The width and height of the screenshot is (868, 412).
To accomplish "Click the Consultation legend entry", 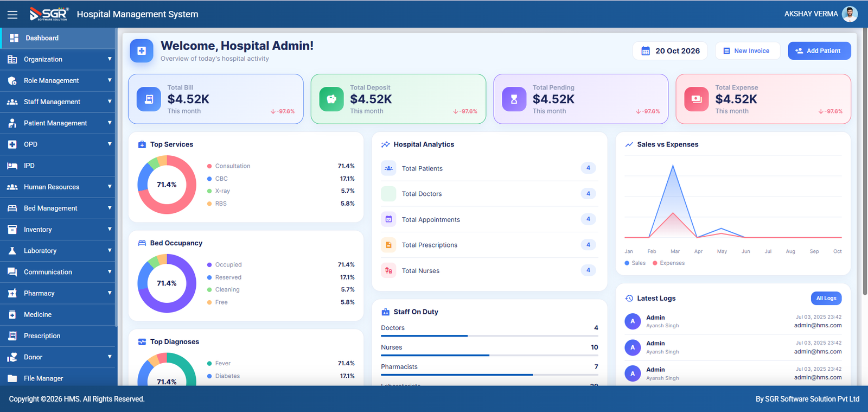I will (x=229, y=166).
